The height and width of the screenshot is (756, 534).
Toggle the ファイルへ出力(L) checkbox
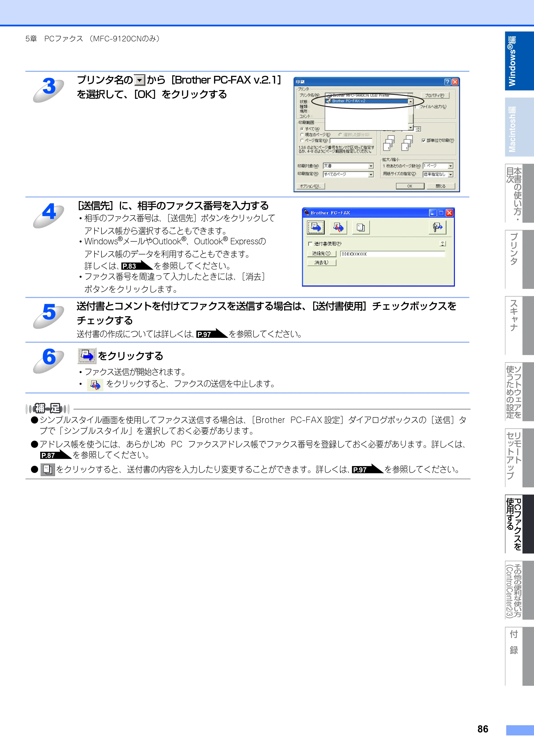(x=417, y=107)
